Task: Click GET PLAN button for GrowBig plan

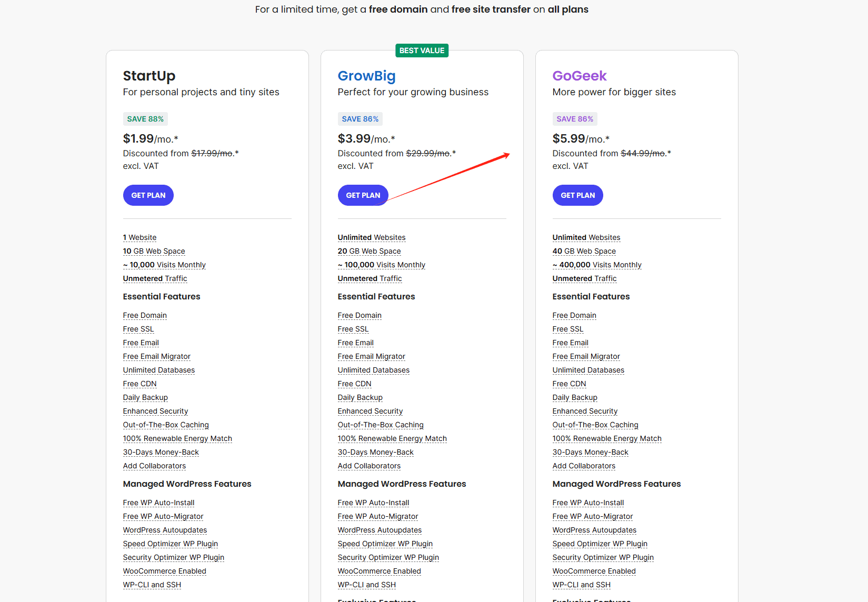Action: point(363,195)
